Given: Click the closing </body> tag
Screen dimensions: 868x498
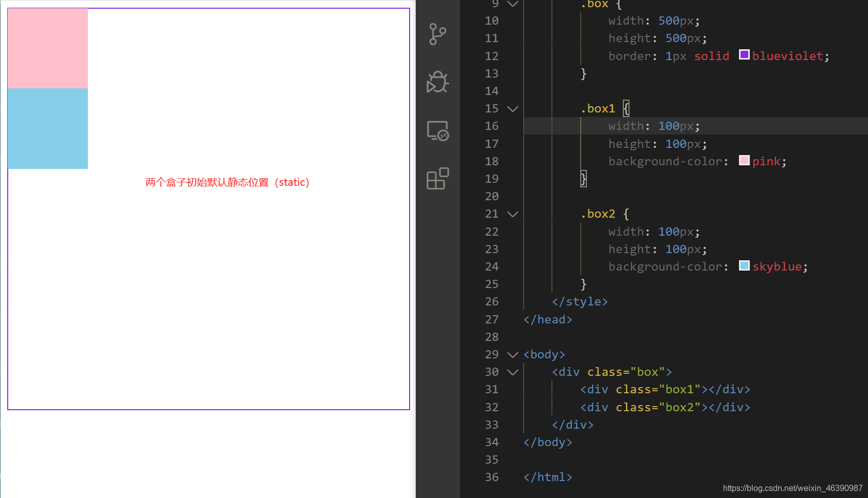Looking at the screenshot, I should pos(548,443).
